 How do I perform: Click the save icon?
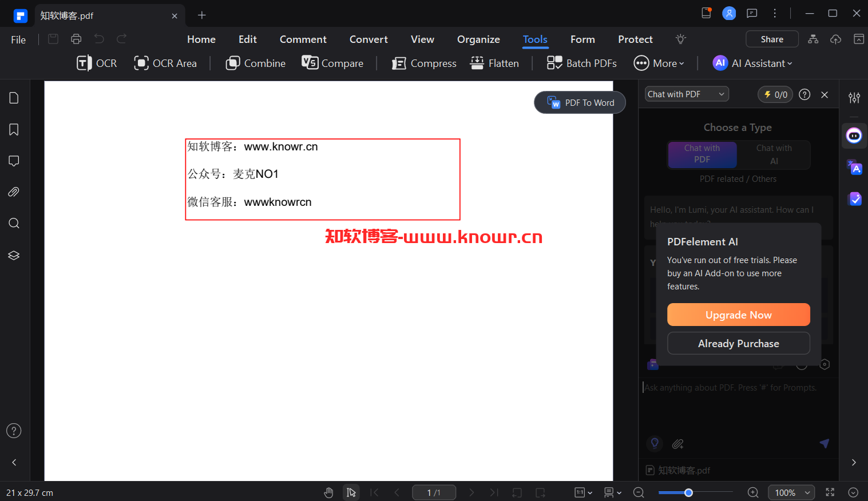pyautogui.click(x=53, y=39)
